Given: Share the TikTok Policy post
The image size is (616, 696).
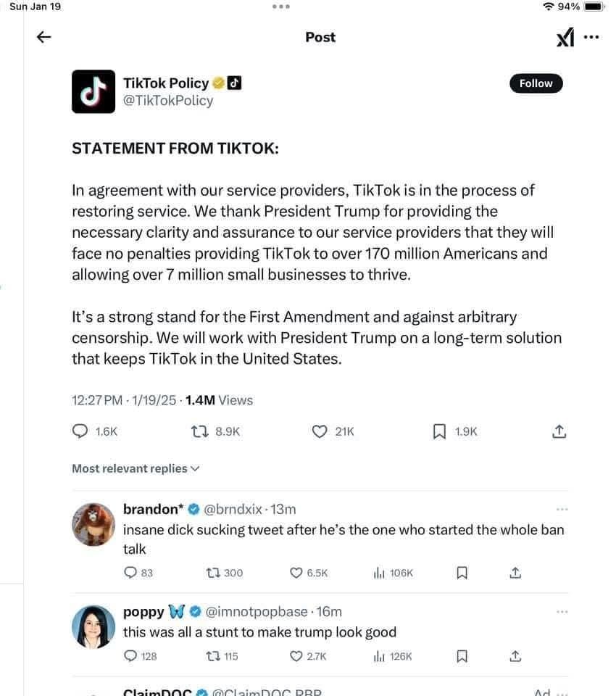Looking at the screenshot, I should (559, 431).
